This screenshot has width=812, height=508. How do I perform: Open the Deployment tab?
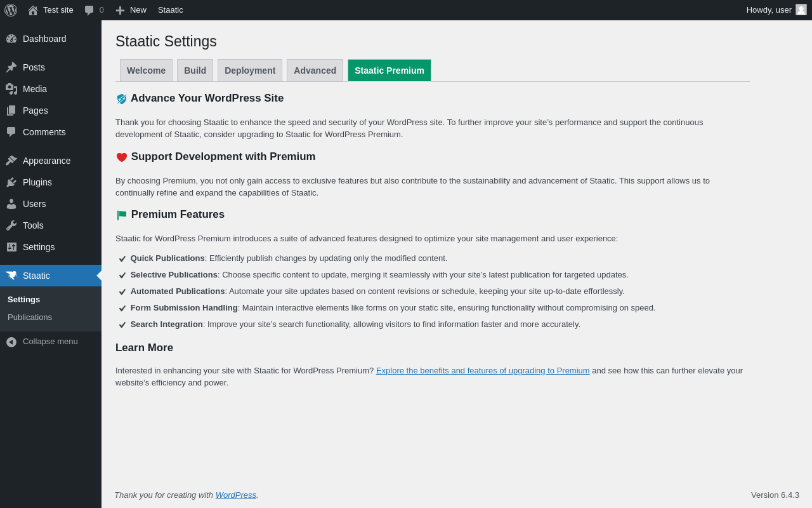pyautogui.click(x=250, y=70)
